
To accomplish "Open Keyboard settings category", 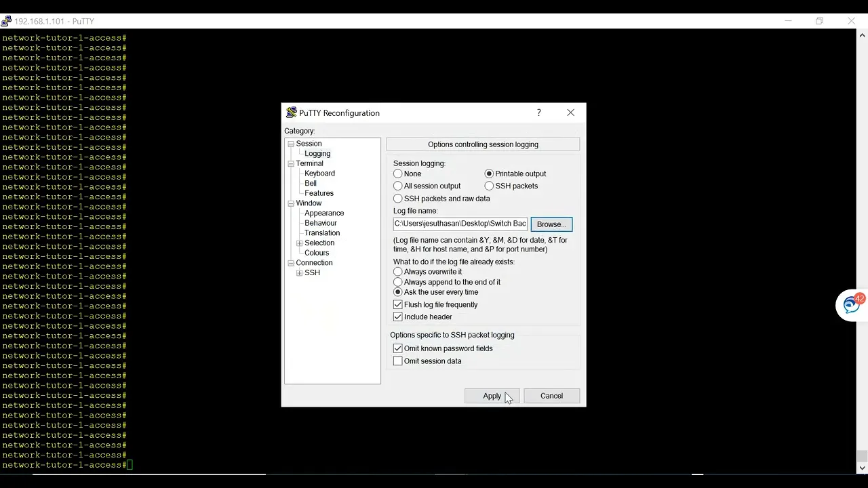I will 319,174.
